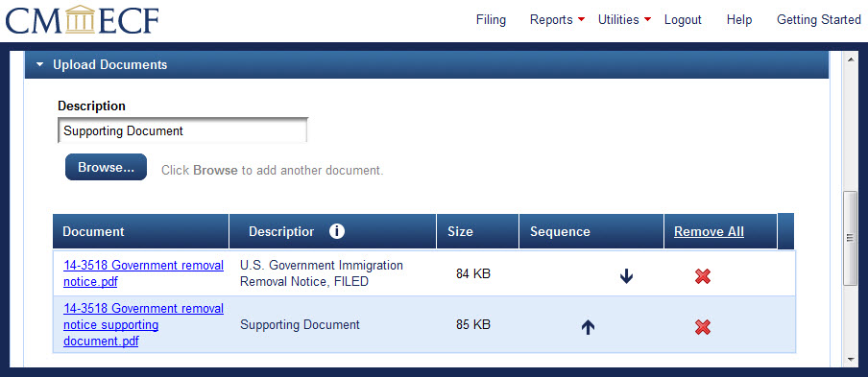Open the Filing menu

pos(491,20)
